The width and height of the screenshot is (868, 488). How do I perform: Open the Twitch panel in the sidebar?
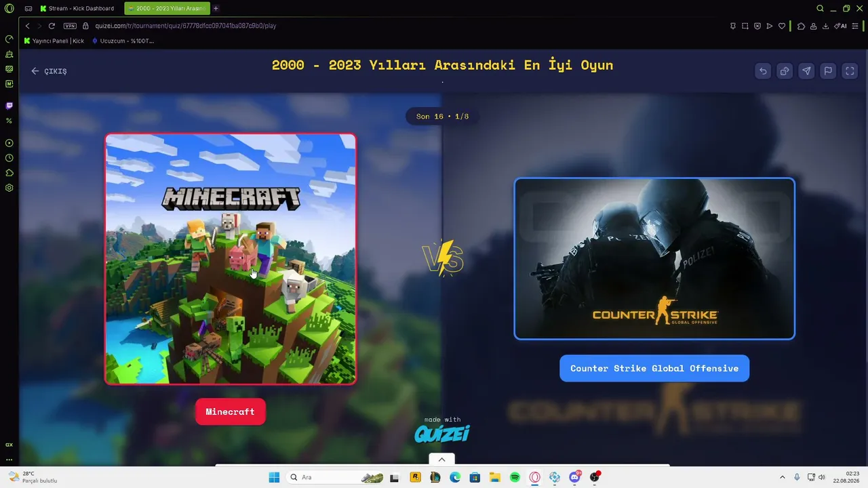[x=9, y=105]
